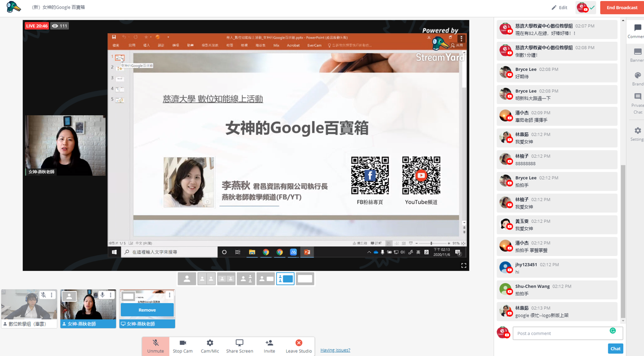The image size is (644, 356).
Task: Open options menu on 數位教學組 participant card
Action: click(52, 295)
